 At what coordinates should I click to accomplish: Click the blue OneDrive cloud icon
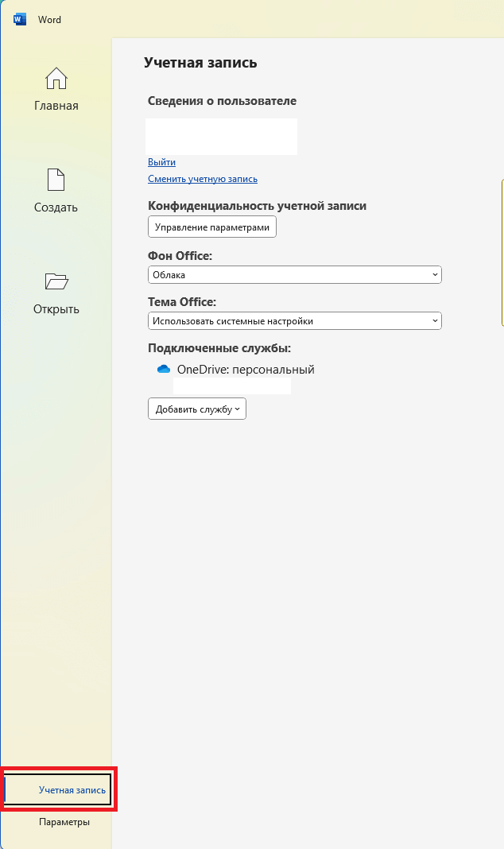164,370
